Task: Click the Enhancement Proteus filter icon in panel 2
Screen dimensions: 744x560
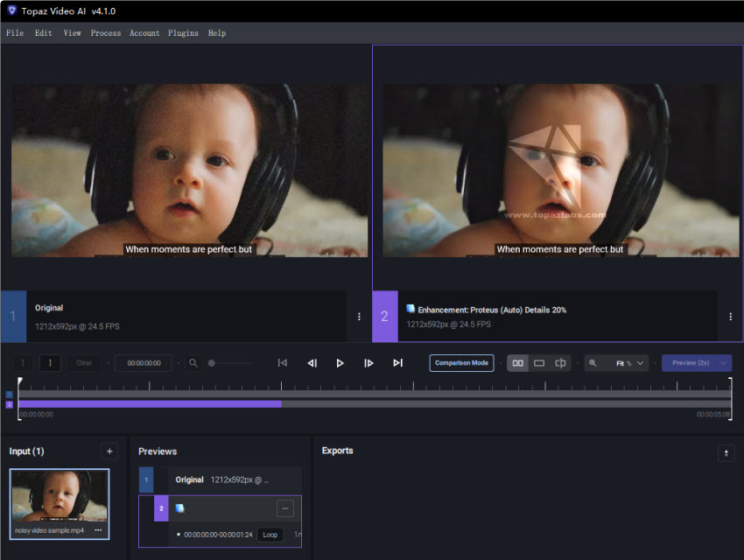Action: click(x=411, y=309)
